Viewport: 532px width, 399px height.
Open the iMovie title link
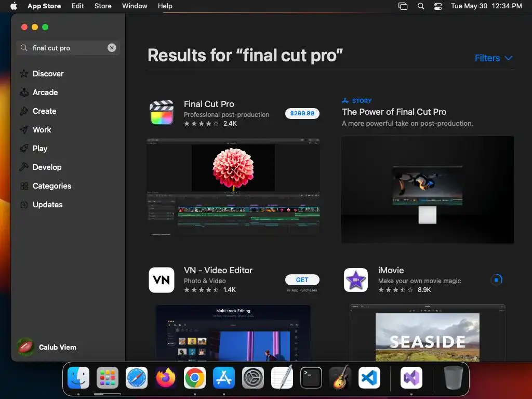click(391, 270)
